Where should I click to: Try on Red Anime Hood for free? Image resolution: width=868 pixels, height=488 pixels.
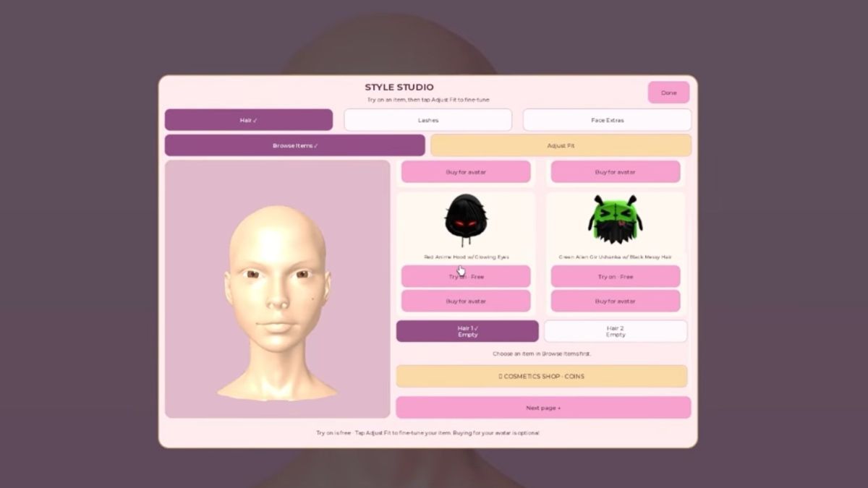466,276
